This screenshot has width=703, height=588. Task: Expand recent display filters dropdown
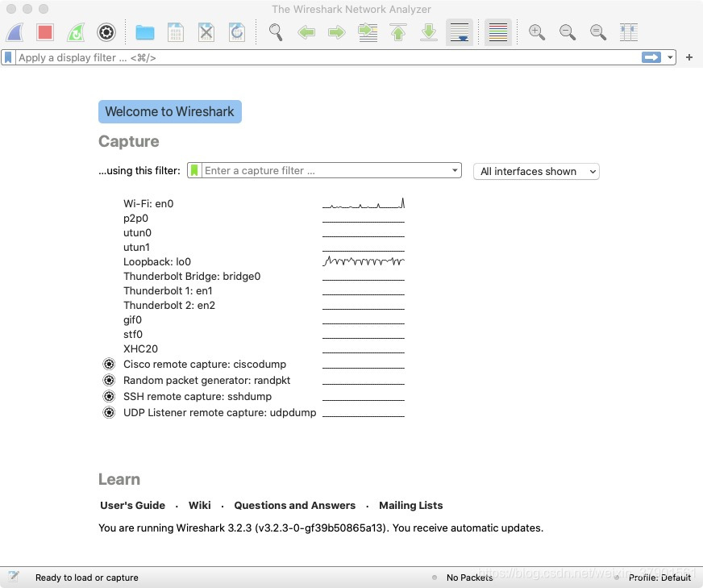click(x=670, y=57)
